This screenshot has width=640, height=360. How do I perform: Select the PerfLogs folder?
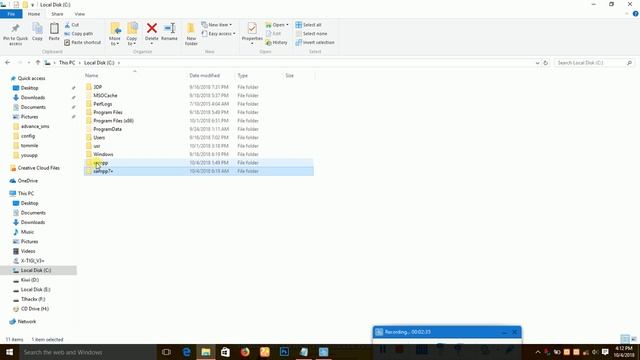pyautogui.click(x=102, y=104)
